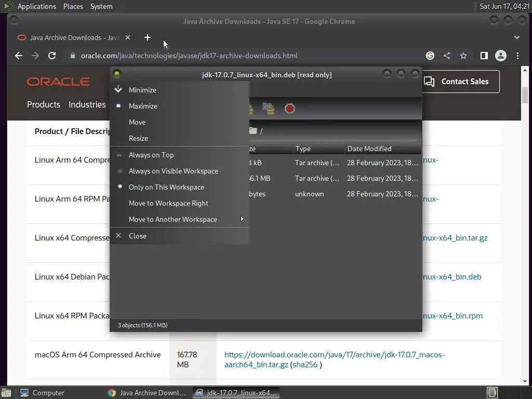Expand Move to Another Workspace submenu
Viewport: 532px width, 399px height.
[x=179, y=220]
